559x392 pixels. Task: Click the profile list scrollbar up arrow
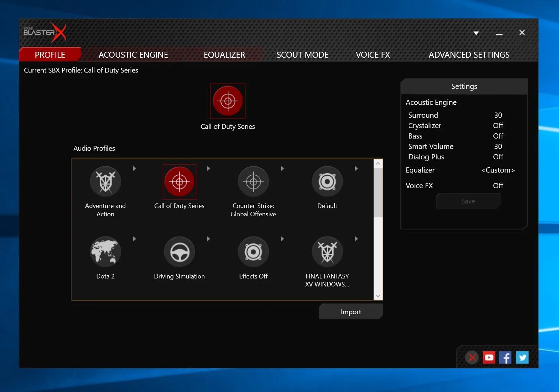click(x=378, y=163)
